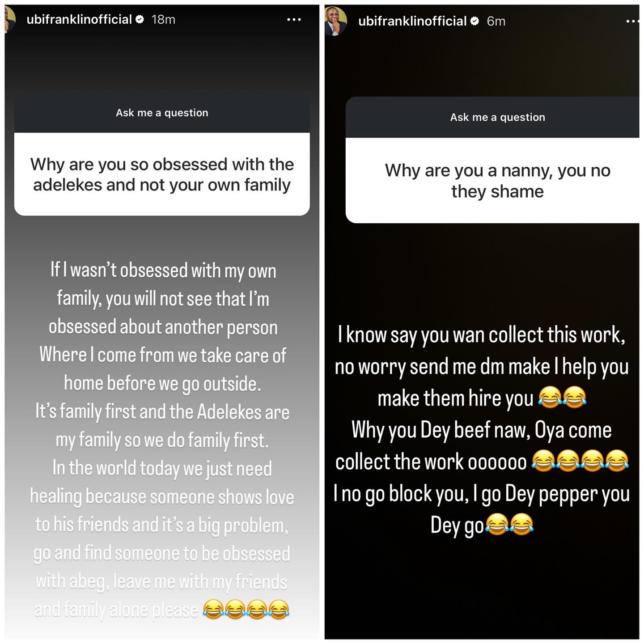
Task: Tap the verified badge in the left story header
Action: pyautogui.click(x=140, y=19)
